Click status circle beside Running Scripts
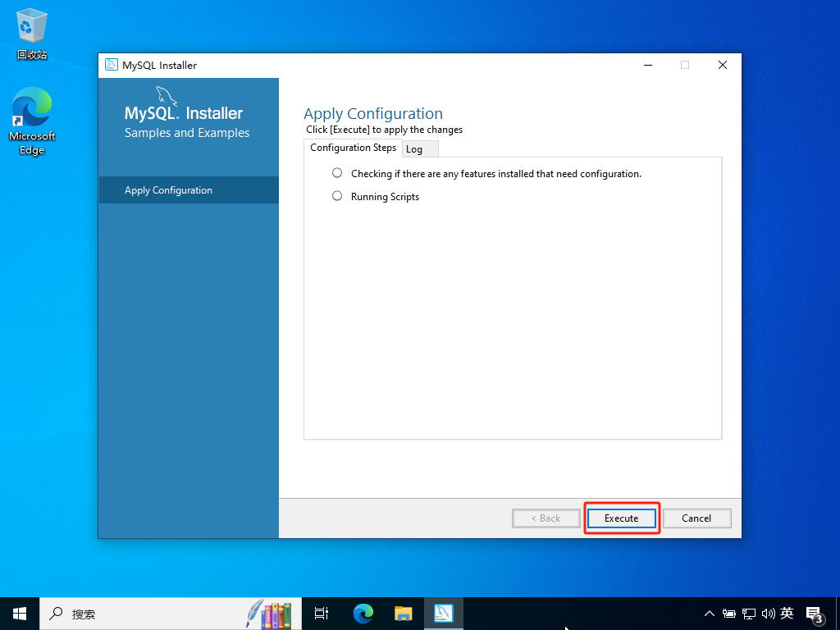This screenshot has width=840, height=630. (x=337, y=196)
